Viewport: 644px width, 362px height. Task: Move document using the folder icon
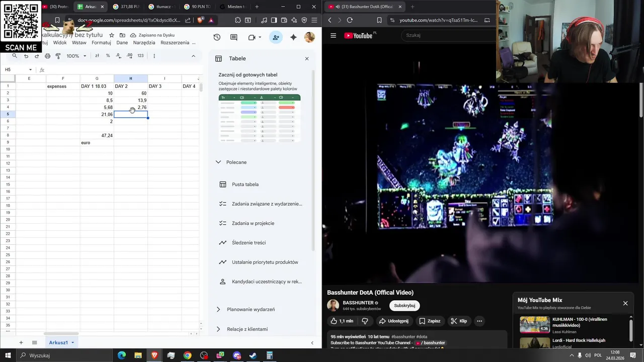[122, 35]
